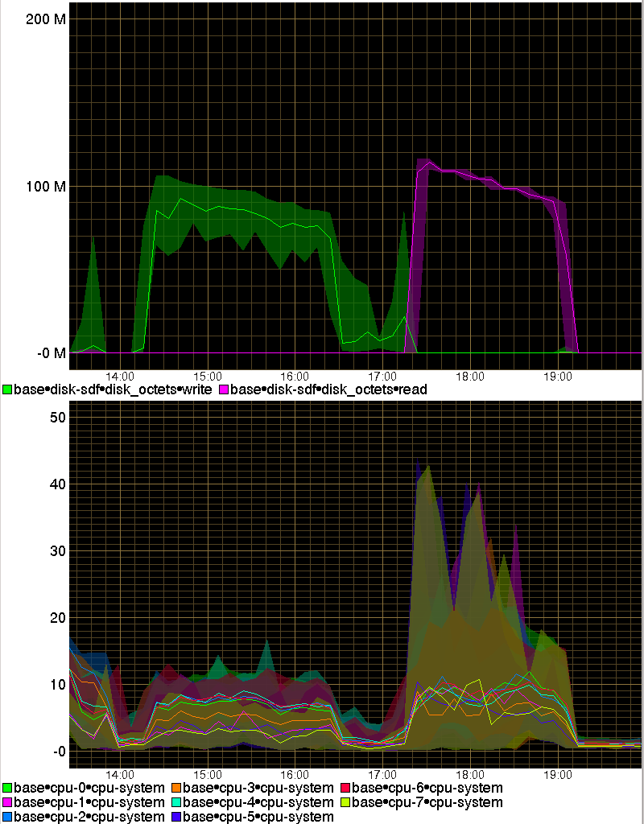Click the 15:00 tick on CPU chart
Image resolution: width=644 pixels, height=824 pixels.
(208, 773)
